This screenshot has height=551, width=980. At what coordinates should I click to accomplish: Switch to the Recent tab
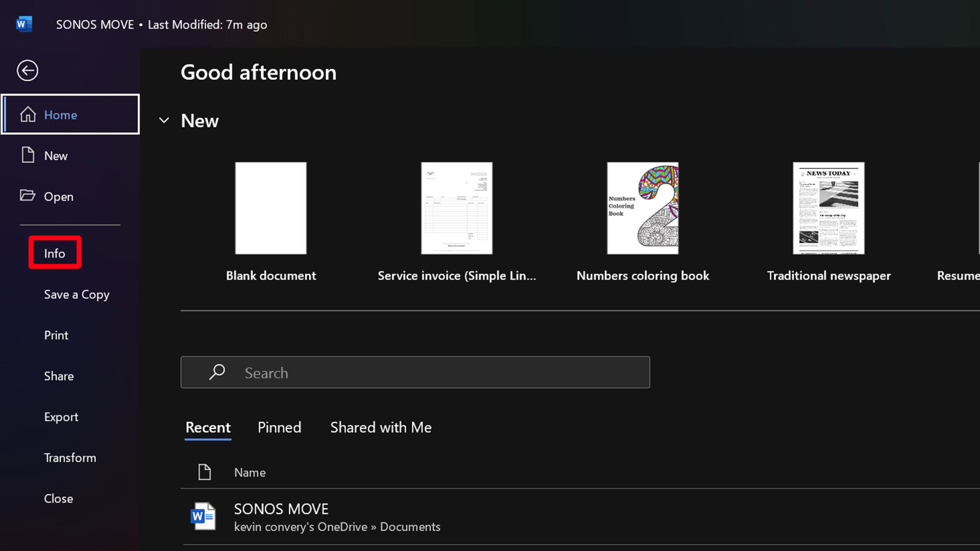point(208,428)
